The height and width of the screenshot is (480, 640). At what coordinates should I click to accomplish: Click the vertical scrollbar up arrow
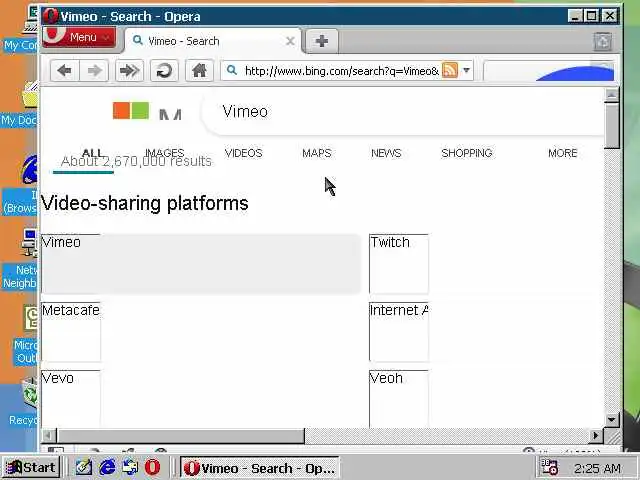pyautogui.click(x=611, y=95)
